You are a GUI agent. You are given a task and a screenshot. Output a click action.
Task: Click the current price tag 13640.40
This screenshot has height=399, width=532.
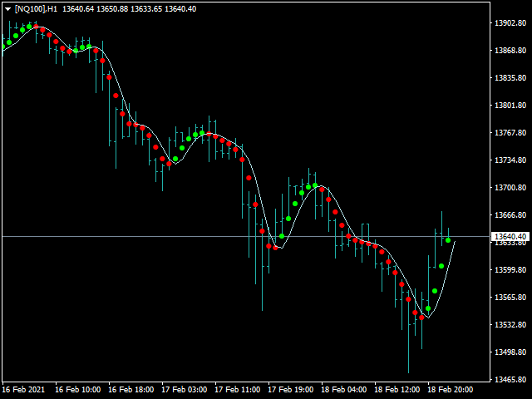pyautogui.click(x=510, y=236)
